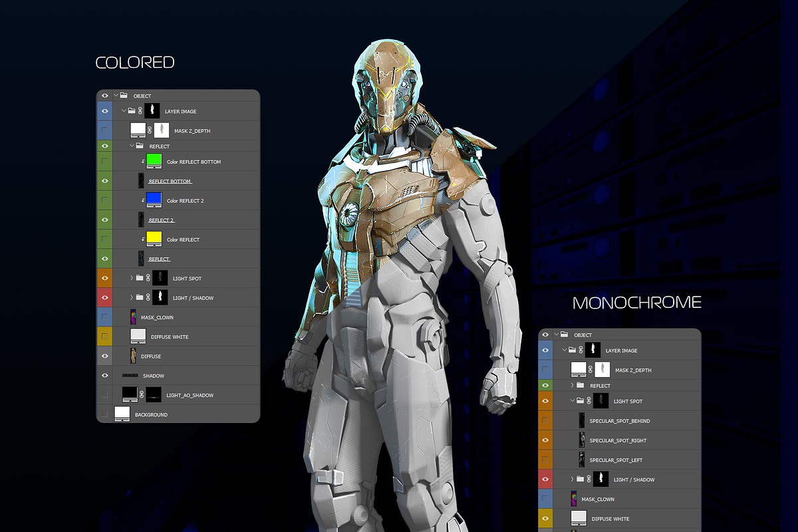Viewport: 798px width, 532px height.
Task: Expand LIGHT SPOT group in Colored panel
Action: point(132,278)
